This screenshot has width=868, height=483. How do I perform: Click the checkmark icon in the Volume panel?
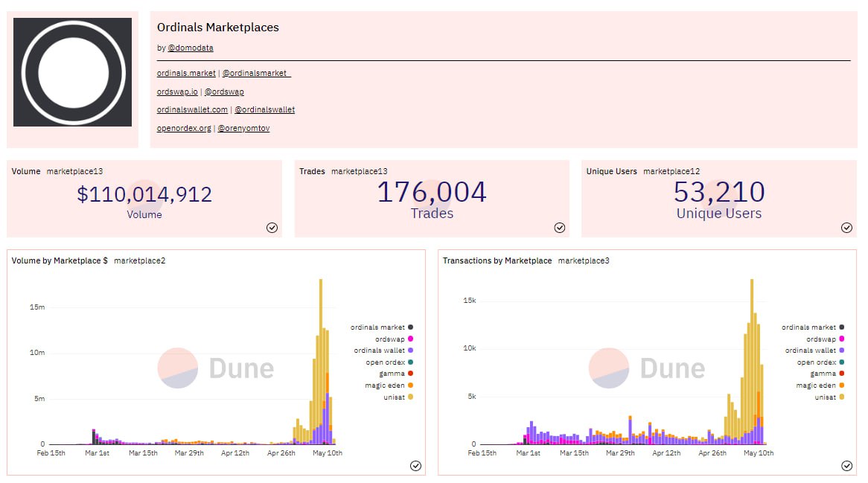click(272, 228)
